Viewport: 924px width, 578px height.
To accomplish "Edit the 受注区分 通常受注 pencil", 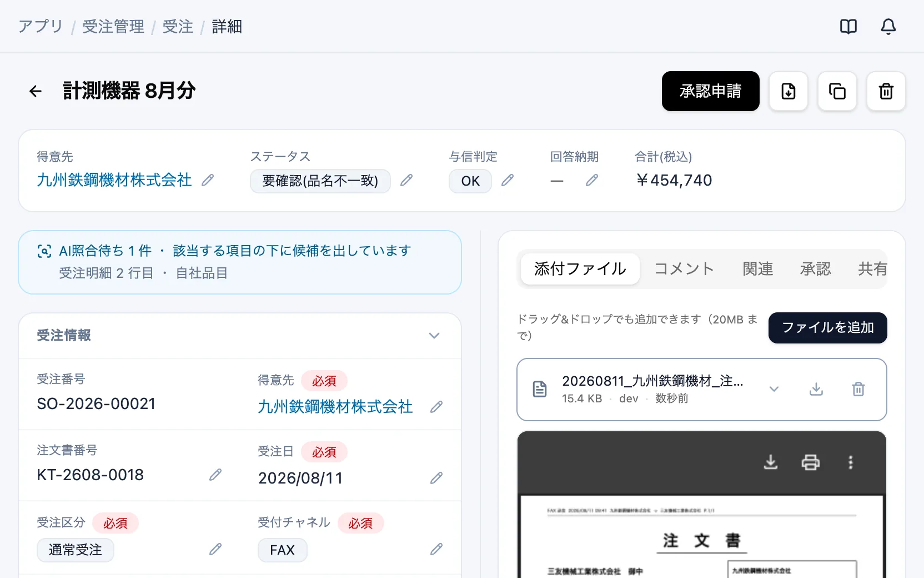I will pos(215,550).
